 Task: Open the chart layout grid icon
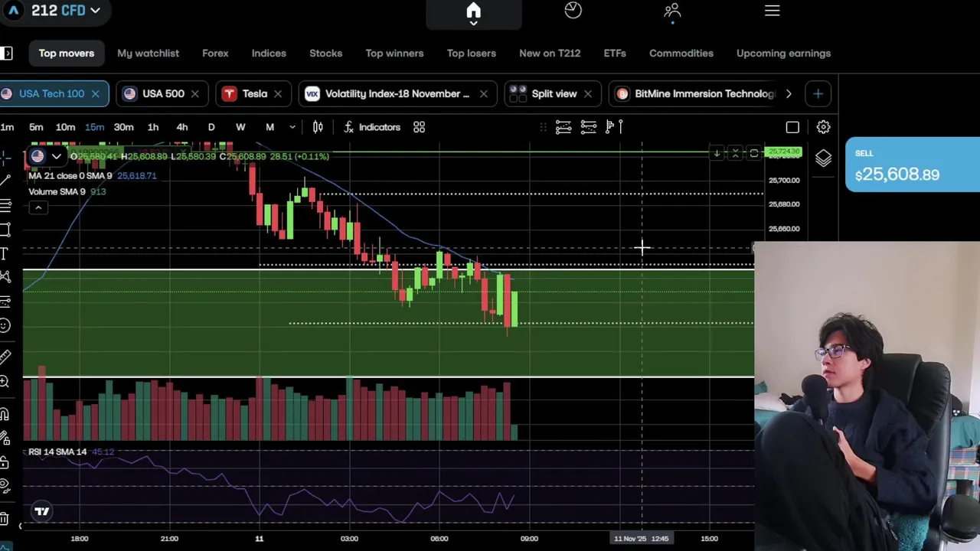pos(419,127)
